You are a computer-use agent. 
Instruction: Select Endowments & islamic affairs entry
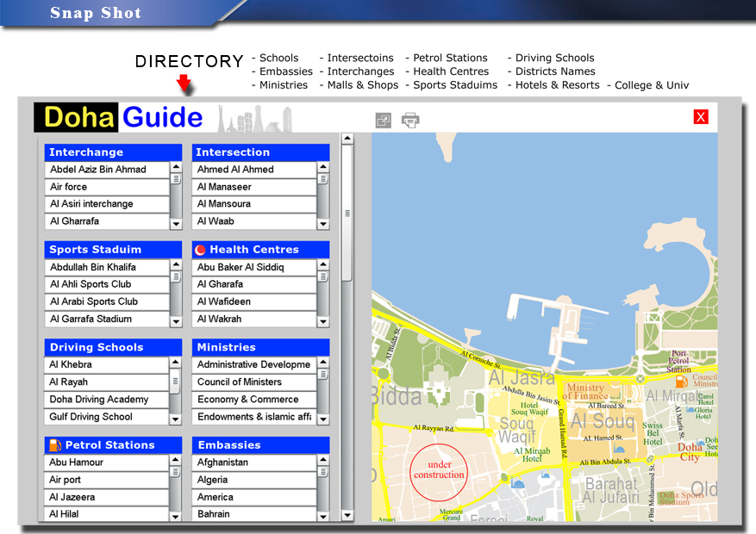pyautogui.click(x=254, y=417)
